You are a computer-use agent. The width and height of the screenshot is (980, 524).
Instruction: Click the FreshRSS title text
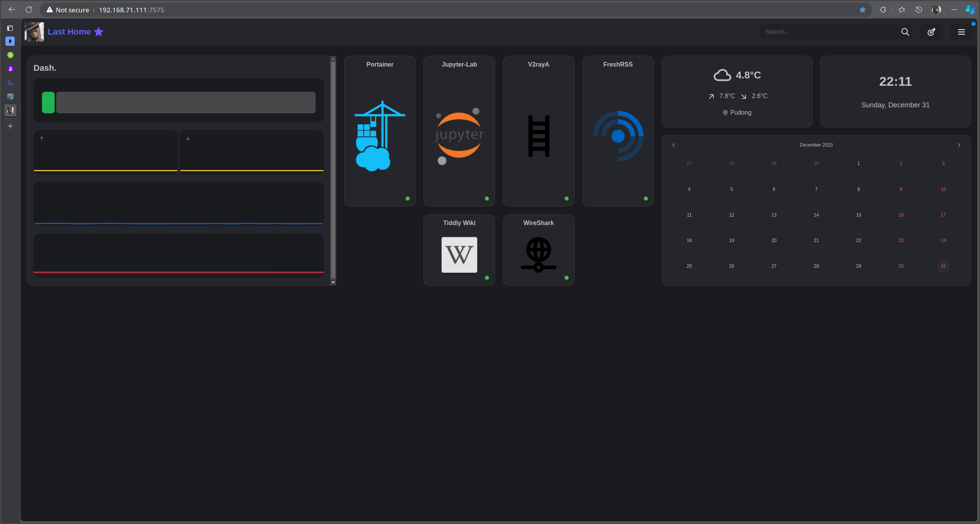point(618,65)
